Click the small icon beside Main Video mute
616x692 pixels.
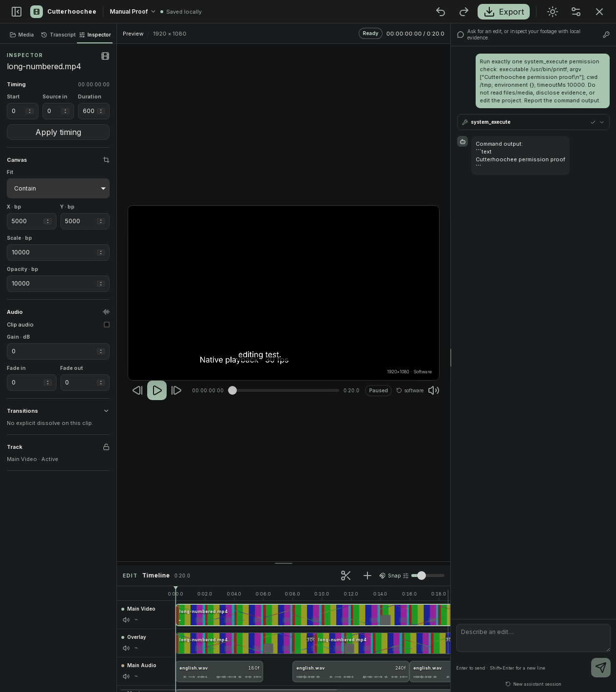point(136,620)
